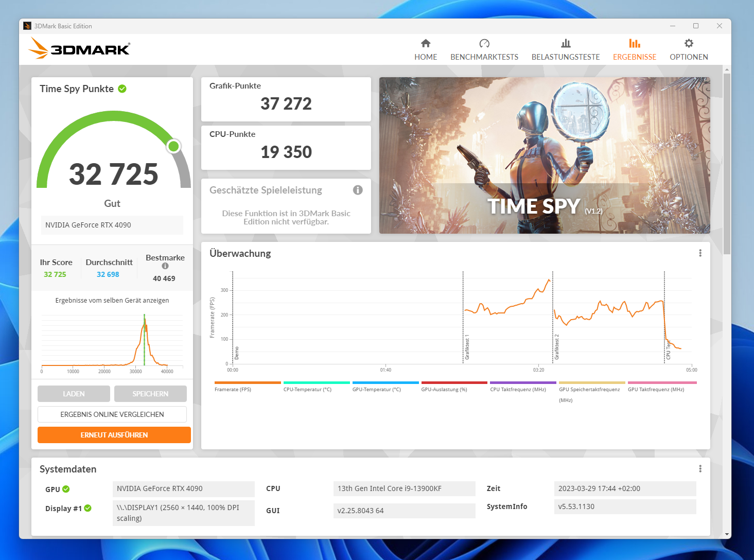The image size is (754, 560).
Task: Toggle GPU-Auslastung (%) legend entry
Action: (x=454, y=387)
